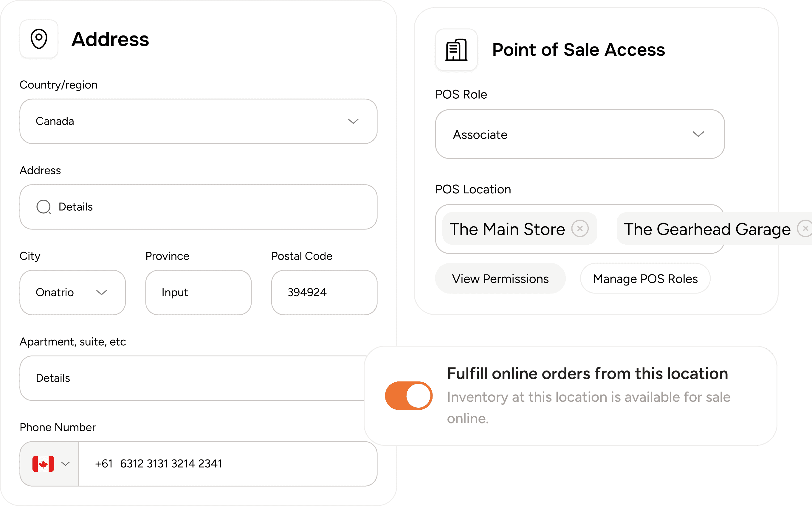Image resolution: width=812 pixels, height=506 pixels.
Task: Click the location pin icon beside Address heading
Action: [39, 39]
